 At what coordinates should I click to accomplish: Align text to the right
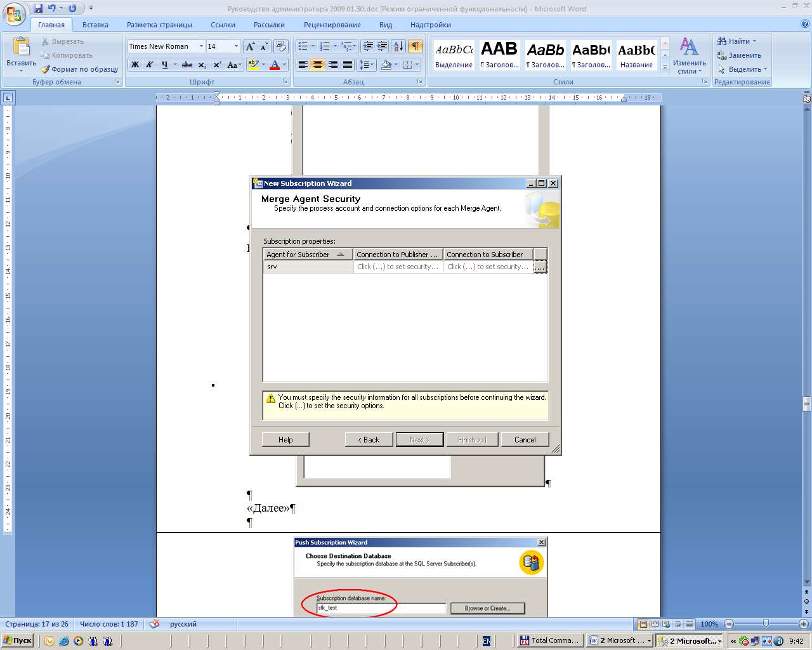pos(333,65)
